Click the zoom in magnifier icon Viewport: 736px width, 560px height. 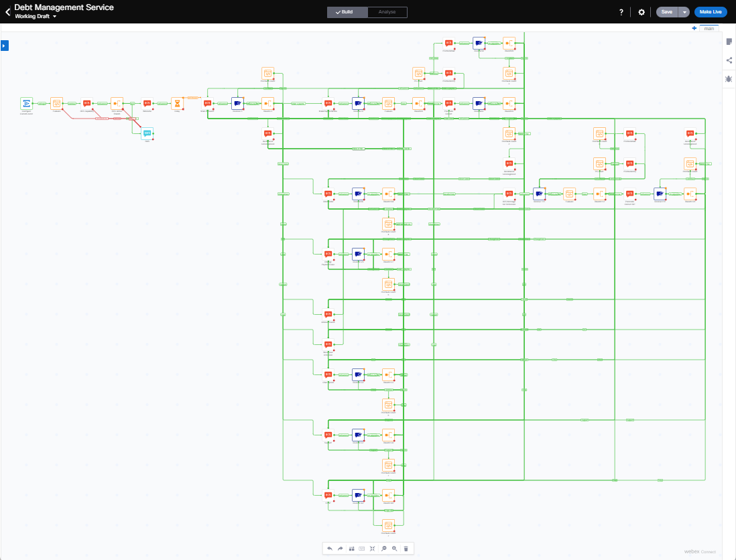coord(395,549)
